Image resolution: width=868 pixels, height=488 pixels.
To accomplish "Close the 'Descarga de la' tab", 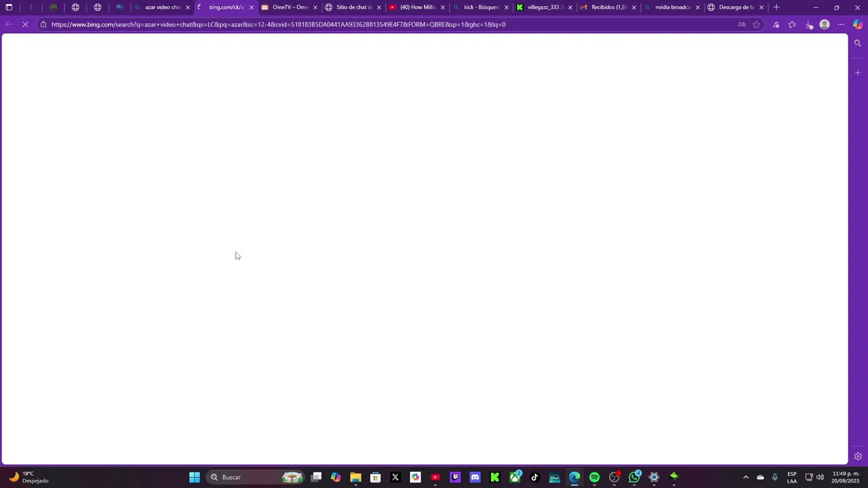I will [x=762, y=7].
